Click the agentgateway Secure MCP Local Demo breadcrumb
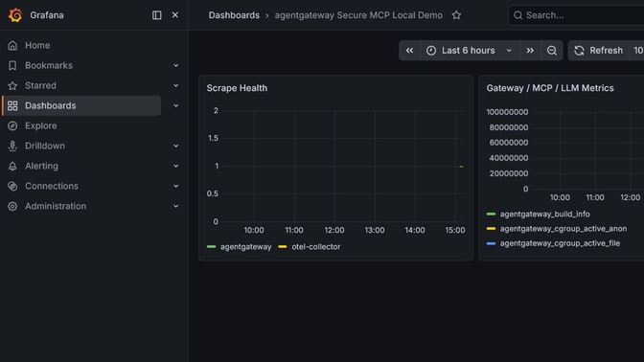Image resolution: width=644 pixels, height=362 pixels. click(358, 15)
